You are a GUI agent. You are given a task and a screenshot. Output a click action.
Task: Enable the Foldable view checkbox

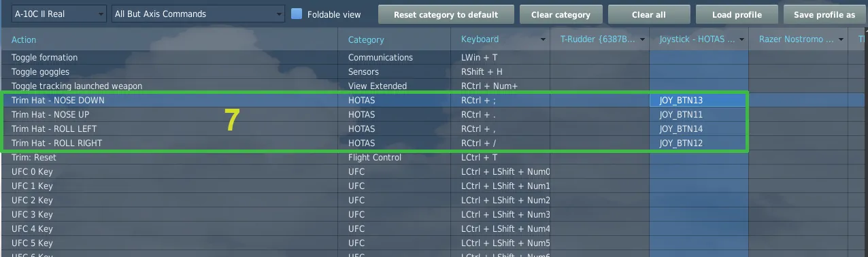point(296,14)
